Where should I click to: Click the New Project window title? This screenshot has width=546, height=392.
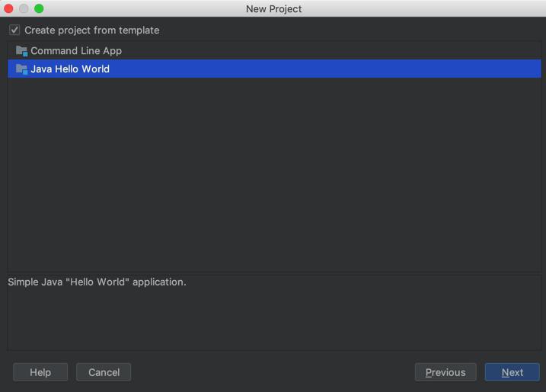click(273, 8)
